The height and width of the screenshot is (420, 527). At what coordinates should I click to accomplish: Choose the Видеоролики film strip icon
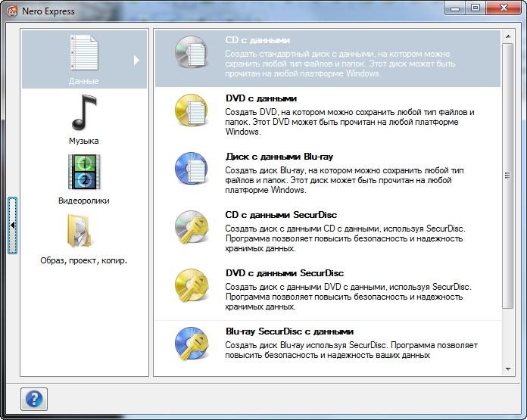pos(84,172)
